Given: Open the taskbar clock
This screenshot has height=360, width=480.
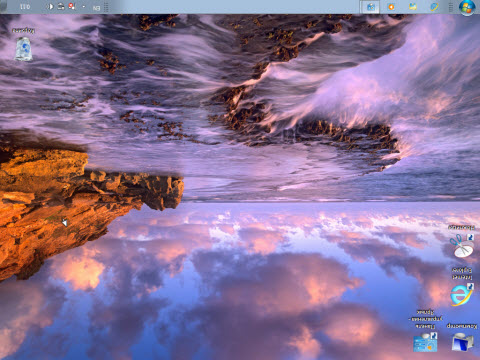Looking at the screenshot, I should tap(25, 7).
